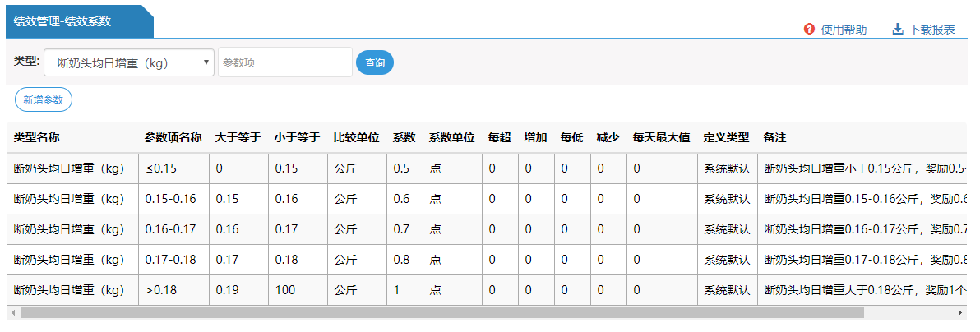Click the download report icon
This screenshot has width=980, height=332.
[898, 30]
